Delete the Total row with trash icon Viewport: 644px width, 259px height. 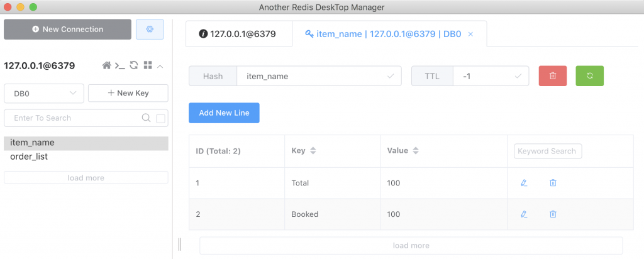pyautogui.click(x=553, y=183)
